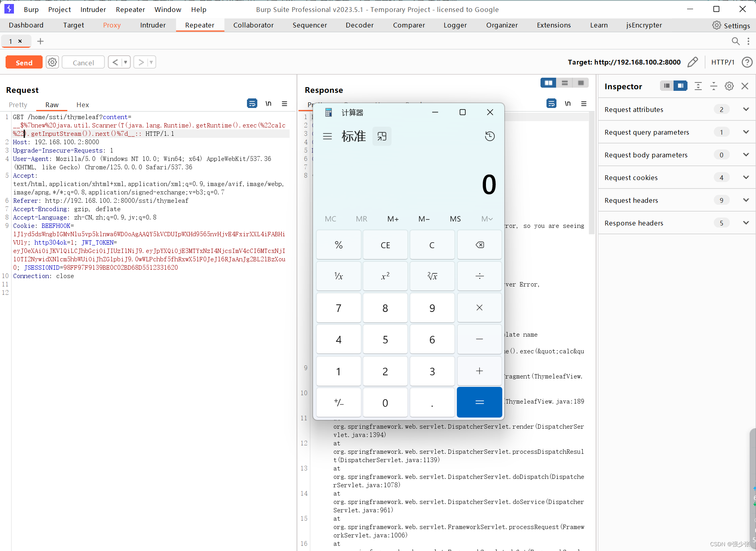Open the jsEncrypter tab

[x=644, y=25]
